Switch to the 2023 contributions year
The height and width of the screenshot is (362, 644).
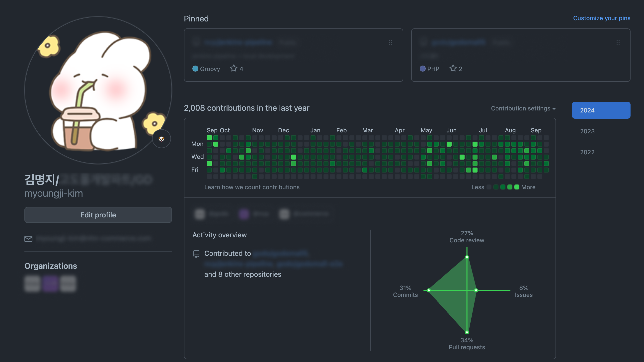587,131
